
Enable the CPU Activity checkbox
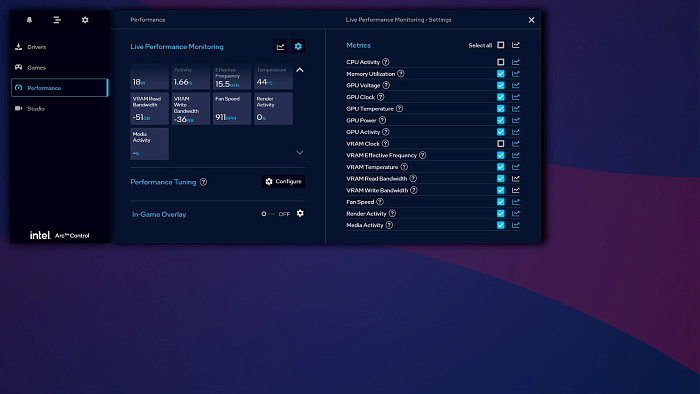click(500, 62)
